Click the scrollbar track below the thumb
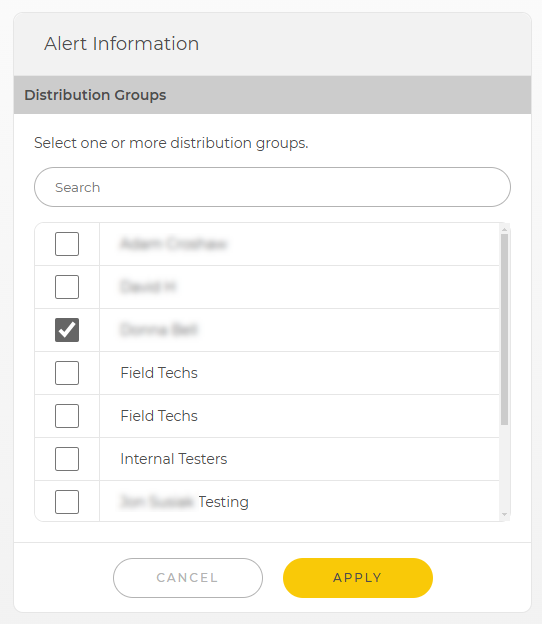Viewport: 542px width, 624px height. pyautogui.click(x=504, y=468)
